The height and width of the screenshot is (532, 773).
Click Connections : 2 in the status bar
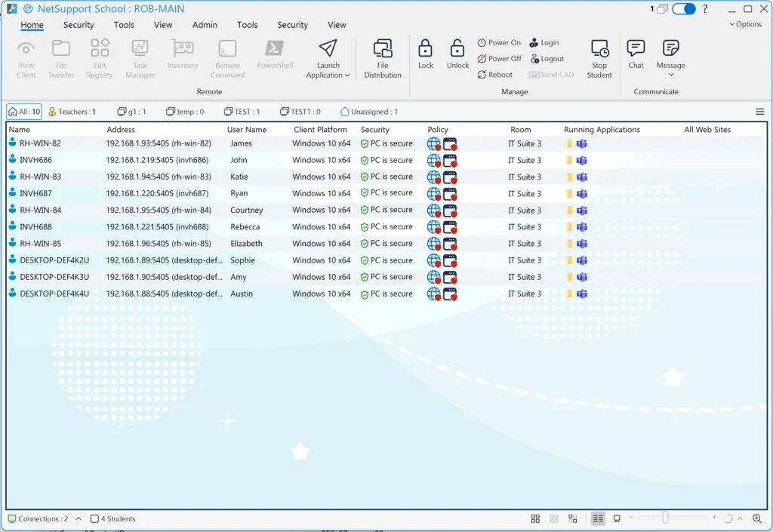coord(38,518)
